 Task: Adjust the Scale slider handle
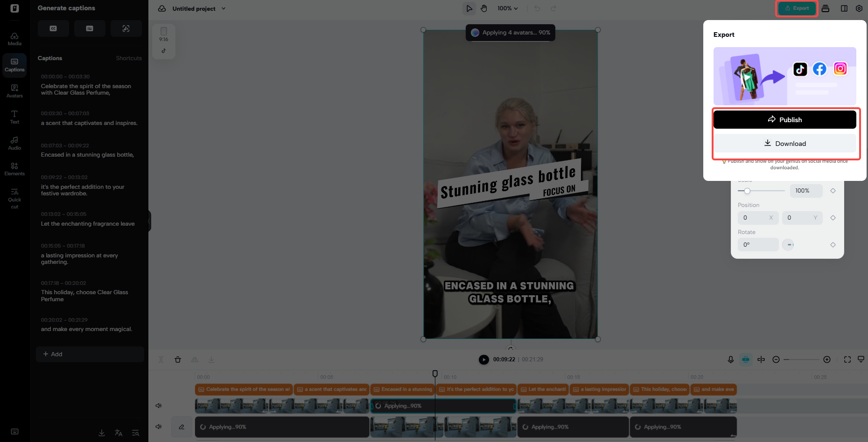(747, 191)
